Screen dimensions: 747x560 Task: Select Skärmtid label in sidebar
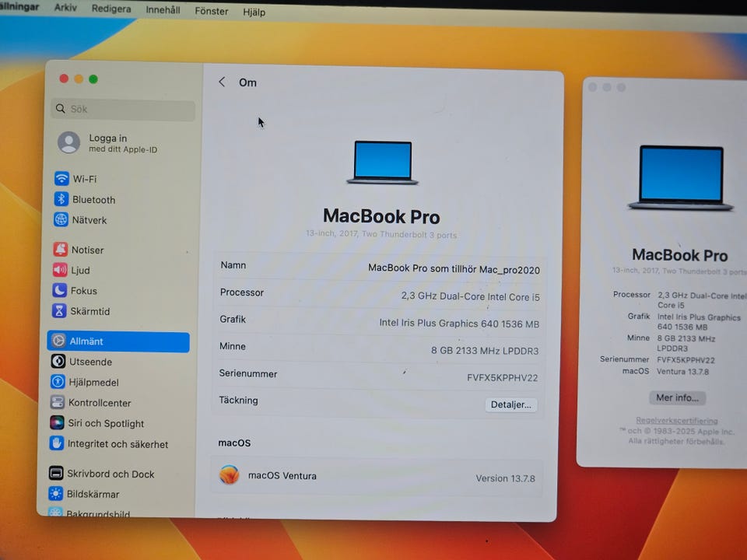tap(89, 311)
